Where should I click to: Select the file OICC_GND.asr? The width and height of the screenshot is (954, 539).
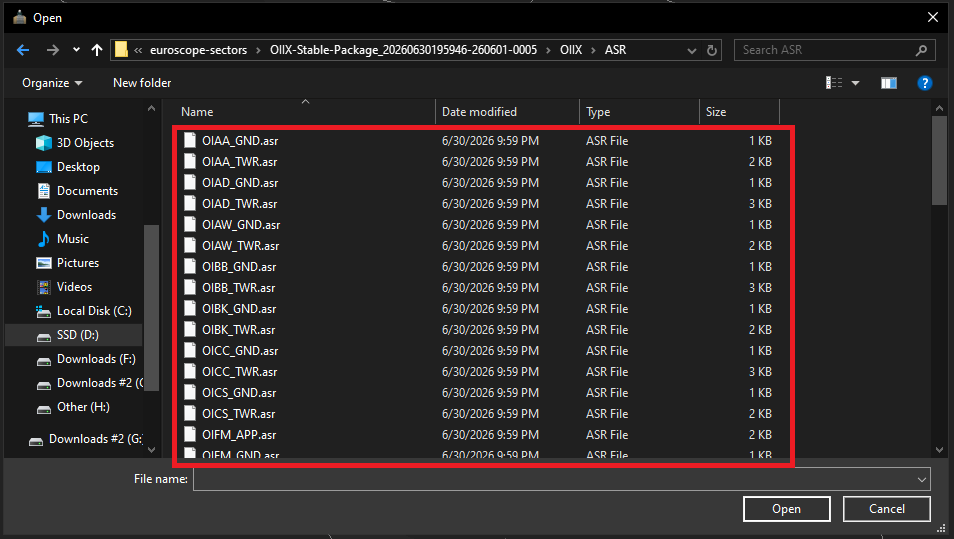(x=240, y=350)
